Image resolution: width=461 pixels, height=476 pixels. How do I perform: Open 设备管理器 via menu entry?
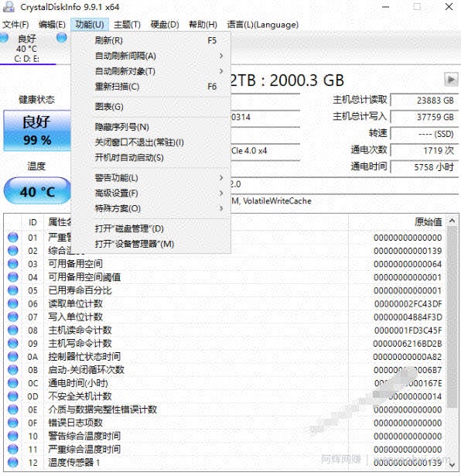pos(151,244)
